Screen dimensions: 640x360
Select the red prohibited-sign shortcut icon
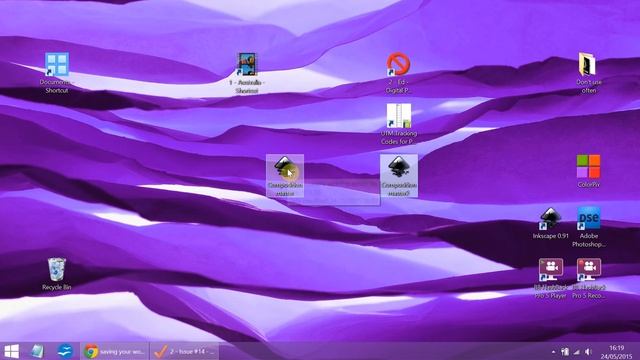(398, 73)
